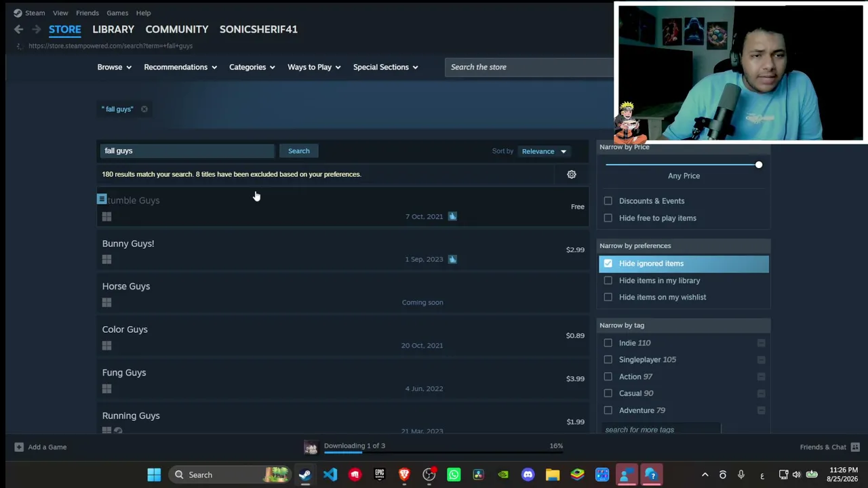
Task: Click the Search button next to fall guys
Action: 299,151
